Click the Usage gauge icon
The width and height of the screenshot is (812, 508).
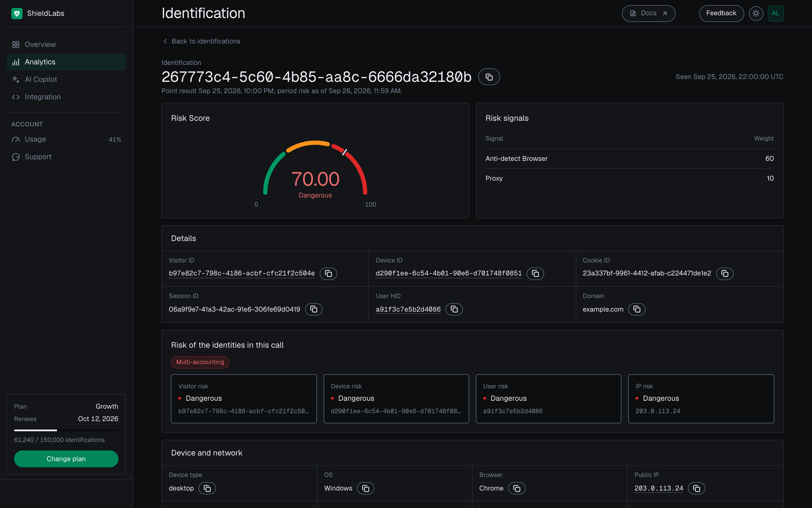coord(16,139)
